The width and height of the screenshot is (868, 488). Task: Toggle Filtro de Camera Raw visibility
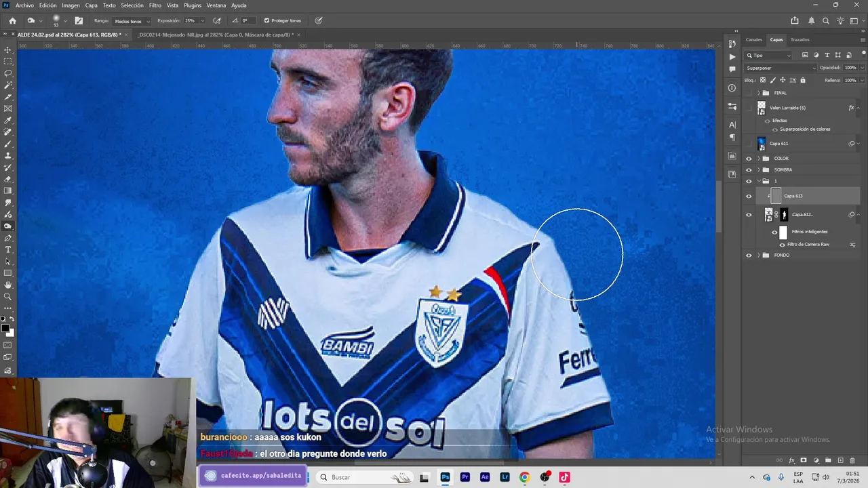point(782,245)
